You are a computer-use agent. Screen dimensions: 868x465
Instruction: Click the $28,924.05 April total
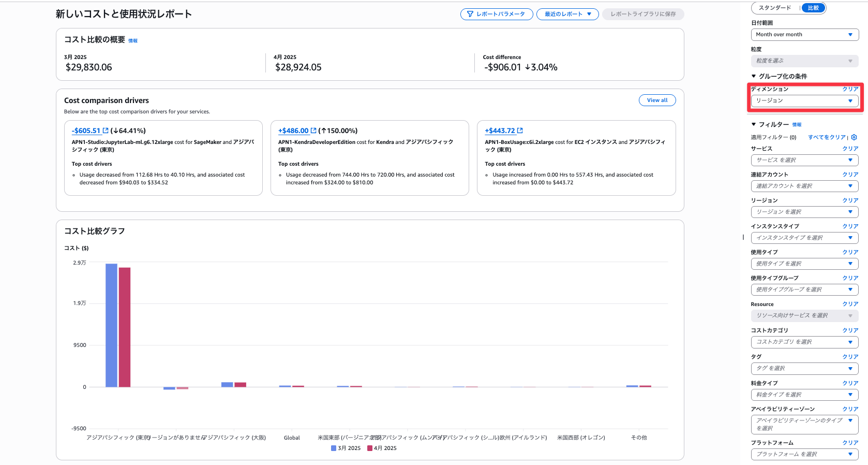pos(298,67)
